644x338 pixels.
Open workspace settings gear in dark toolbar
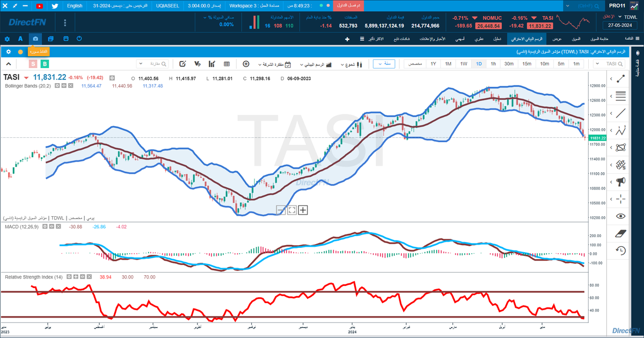click(x=7, y=39)
